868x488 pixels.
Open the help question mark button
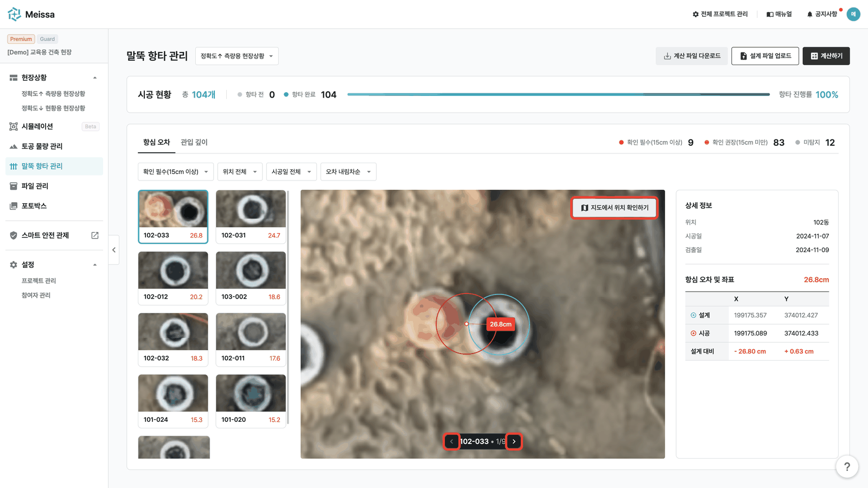(847, 466)
